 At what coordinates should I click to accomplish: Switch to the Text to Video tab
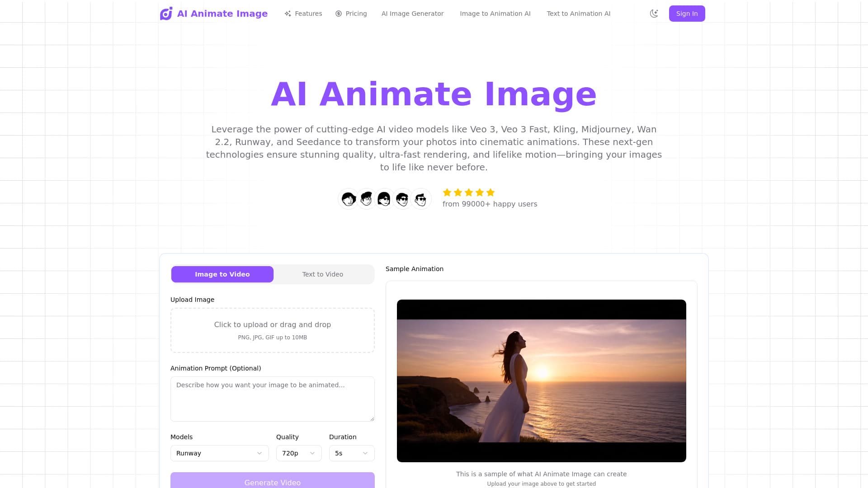(x=322, y=274)
